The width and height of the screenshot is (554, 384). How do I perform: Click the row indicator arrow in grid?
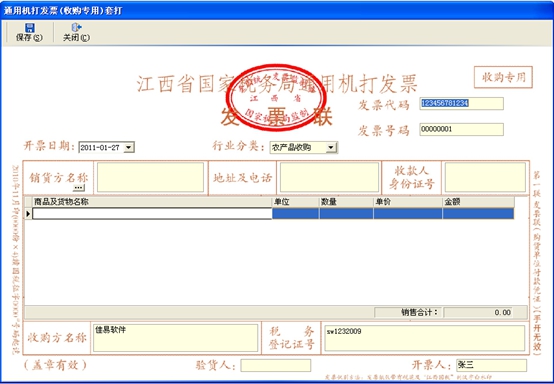28,214
